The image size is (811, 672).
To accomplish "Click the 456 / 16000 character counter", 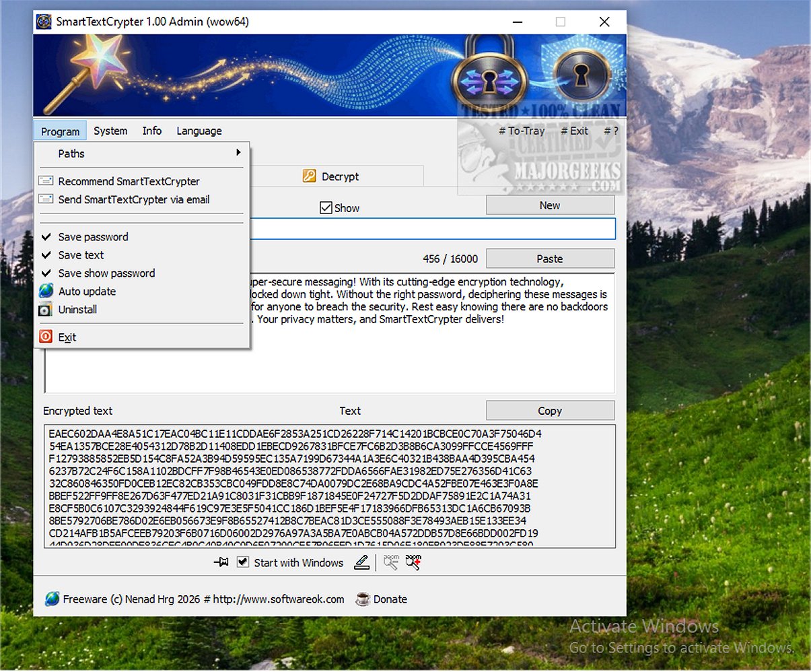I will [x=450, y=259].
